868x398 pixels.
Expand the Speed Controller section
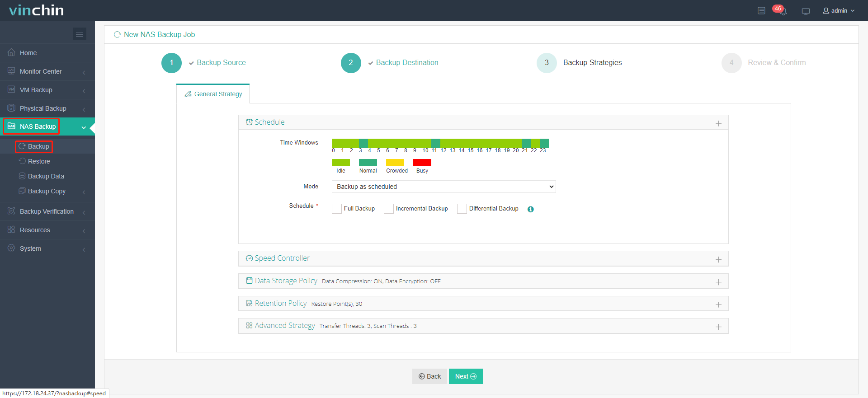pyautogui.click(x=718, y=259)
